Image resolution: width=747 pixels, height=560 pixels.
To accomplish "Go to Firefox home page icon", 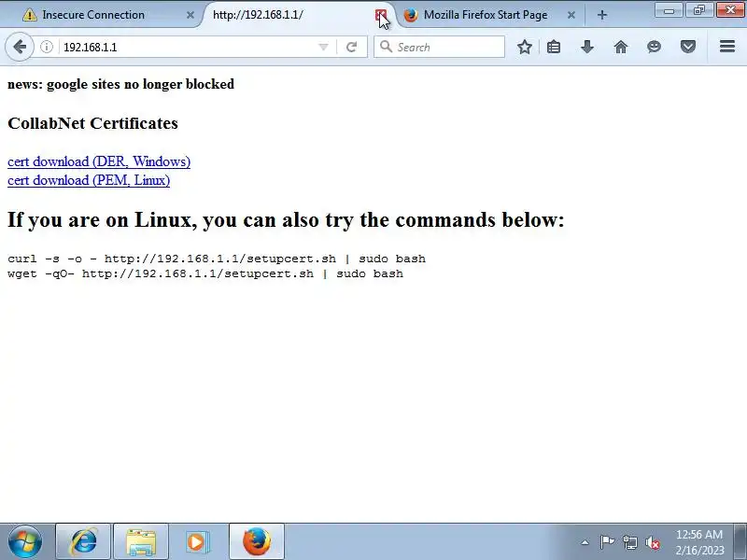I will point(621,47).
